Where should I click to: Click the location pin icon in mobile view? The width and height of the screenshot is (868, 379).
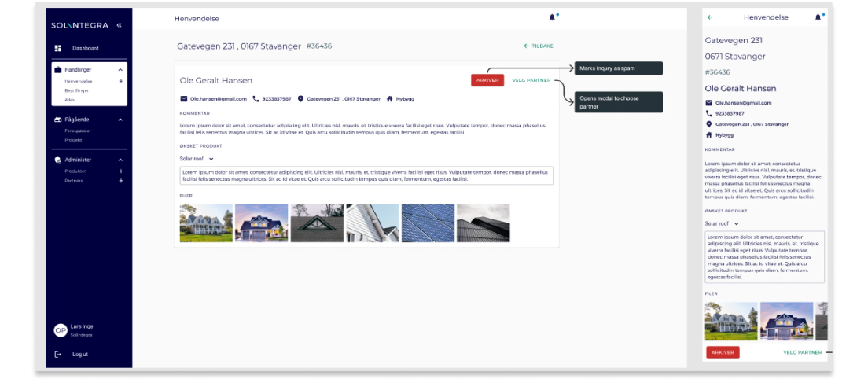[x=708, y=124]
